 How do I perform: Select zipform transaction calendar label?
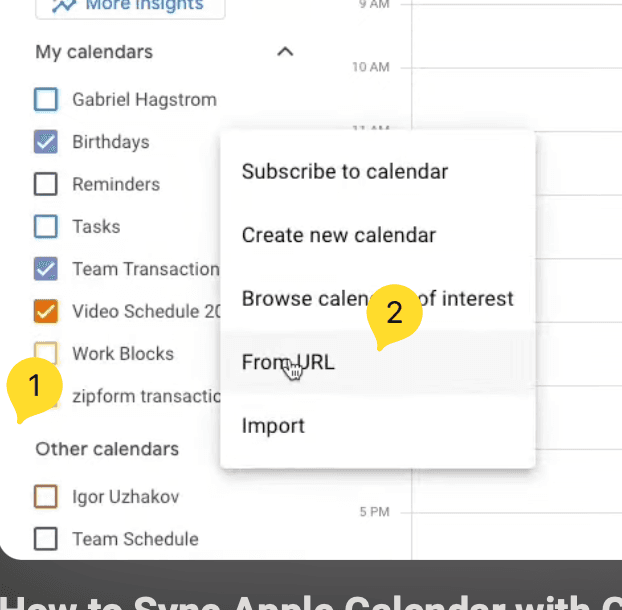point(145,396)
